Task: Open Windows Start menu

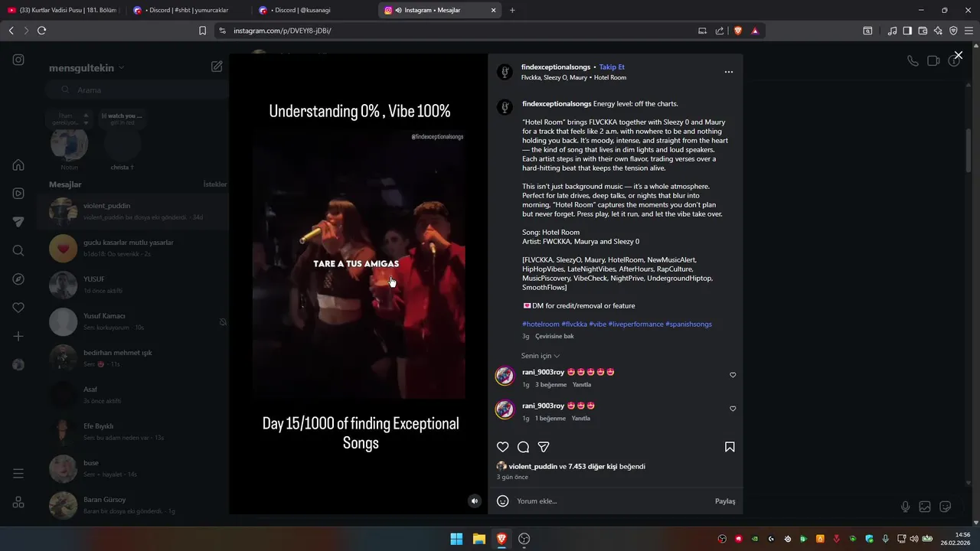Action: (x=456, y=539)
